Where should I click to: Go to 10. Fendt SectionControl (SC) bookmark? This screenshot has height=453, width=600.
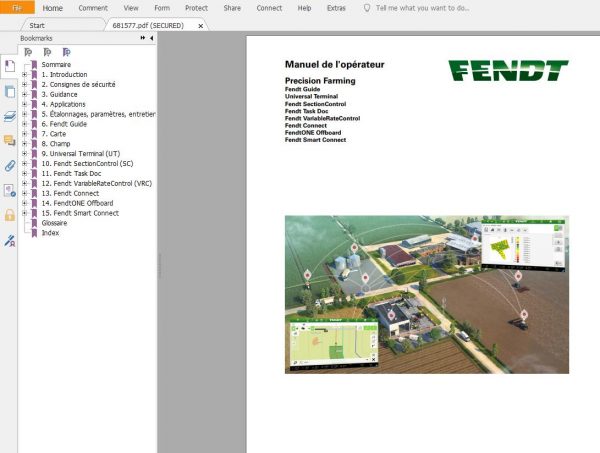[x=87, y=163]
